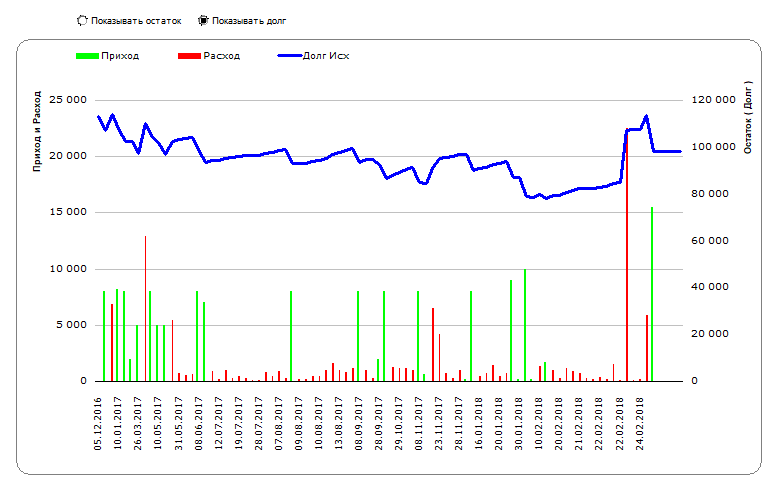
Task: Click the 'Остаток ( Долг )' axis title
Action: pos(748,117)
